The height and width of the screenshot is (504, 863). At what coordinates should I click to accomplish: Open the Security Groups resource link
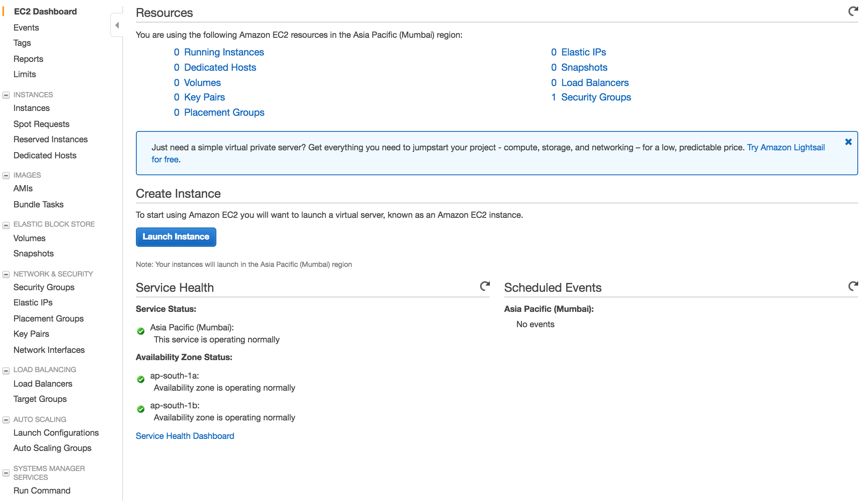(596, 97)
